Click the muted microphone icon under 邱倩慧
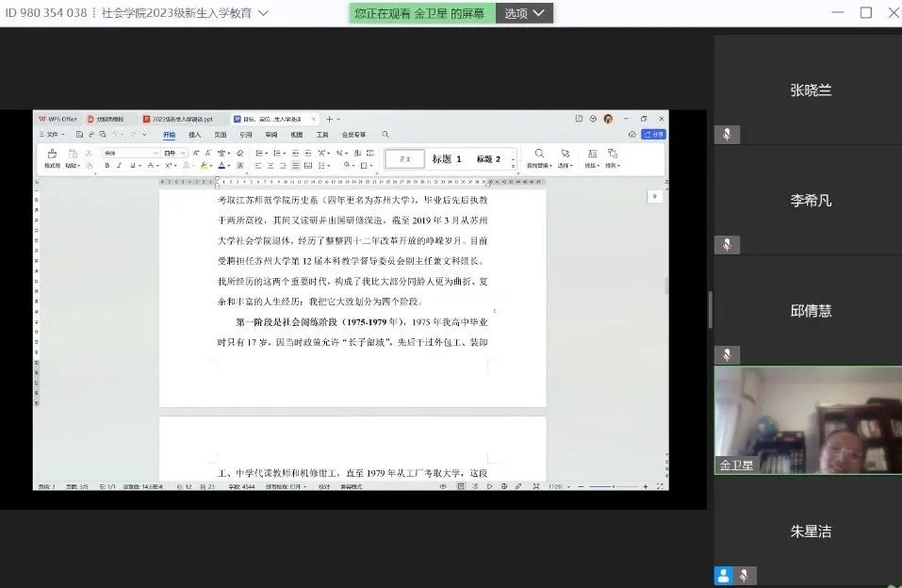 [727, 355]
